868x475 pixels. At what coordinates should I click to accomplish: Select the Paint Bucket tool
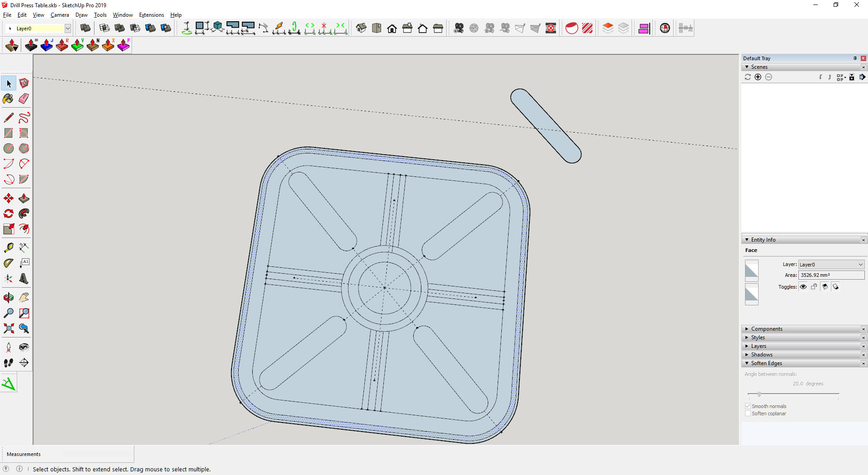(8, 99)
